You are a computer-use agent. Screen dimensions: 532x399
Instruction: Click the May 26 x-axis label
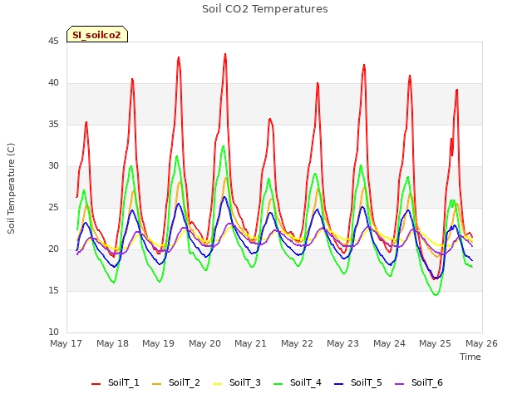(x=481, y=343)
